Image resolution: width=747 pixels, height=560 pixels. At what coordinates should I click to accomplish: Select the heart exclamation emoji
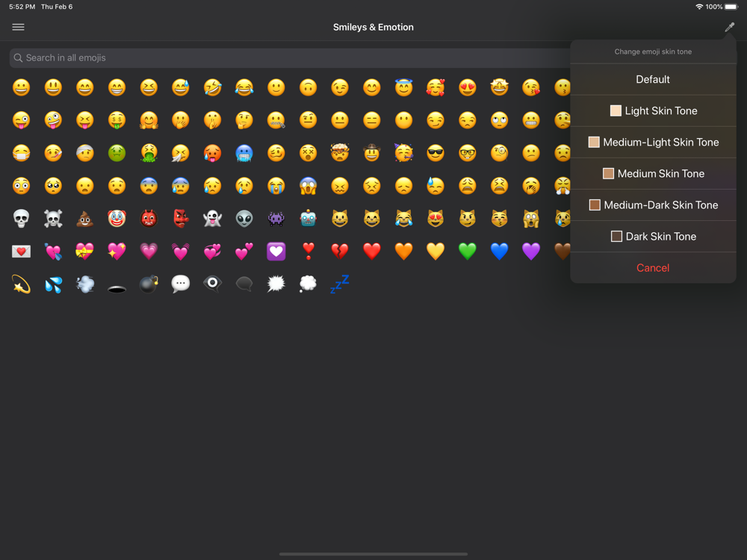pos(309,251)
